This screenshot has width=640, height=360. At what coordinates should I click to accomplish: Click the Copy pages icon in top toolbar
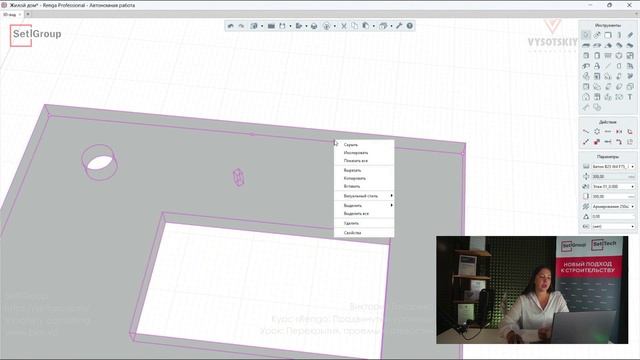coord(354,26)
